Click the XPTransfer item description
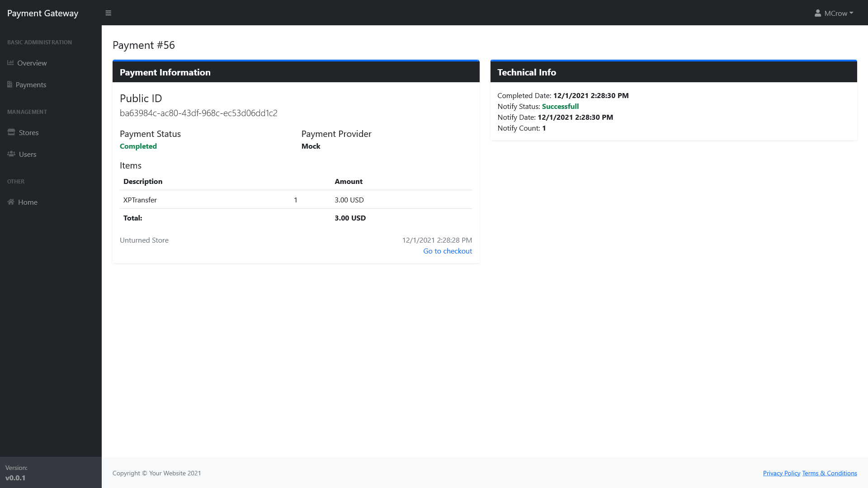868x488 pixels. (x=140, y=200)
